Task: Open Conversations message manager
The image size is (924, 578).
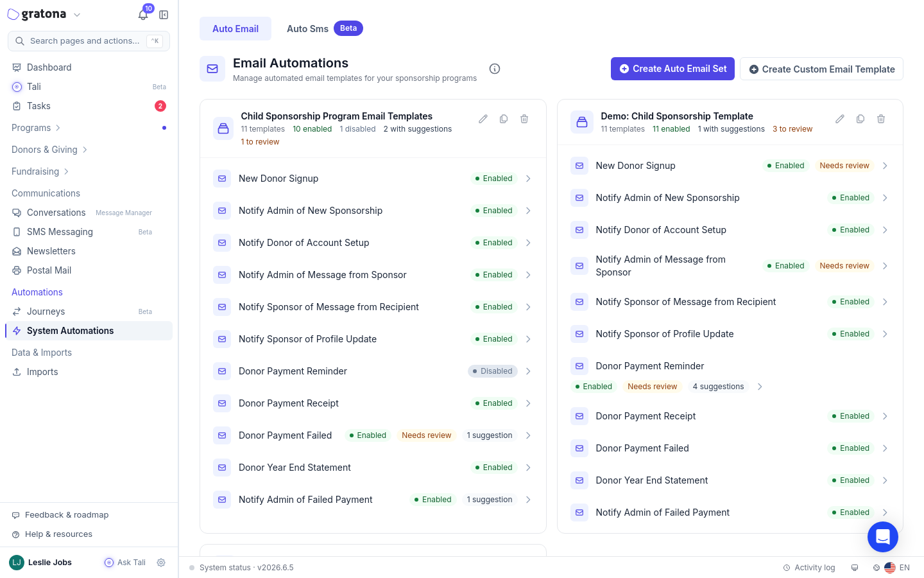Action: click(x=89, y=213)
